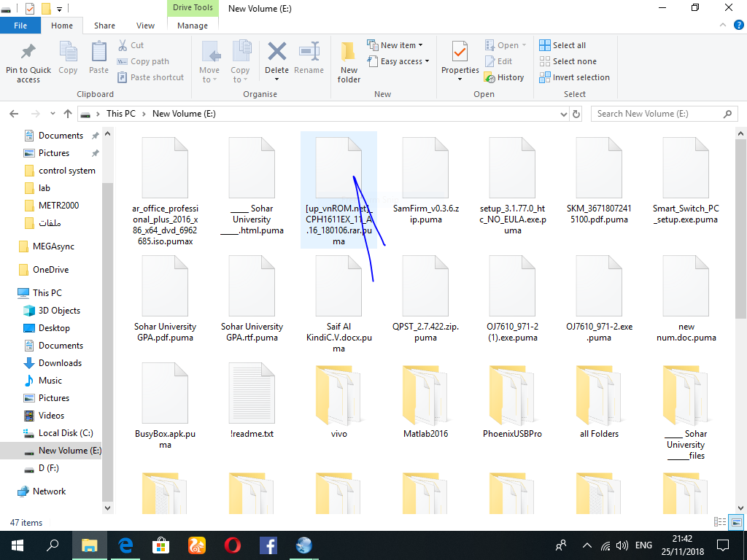747x560 pixels.
Task: Click the History icon in the Open group
Action: click(506, 77)
